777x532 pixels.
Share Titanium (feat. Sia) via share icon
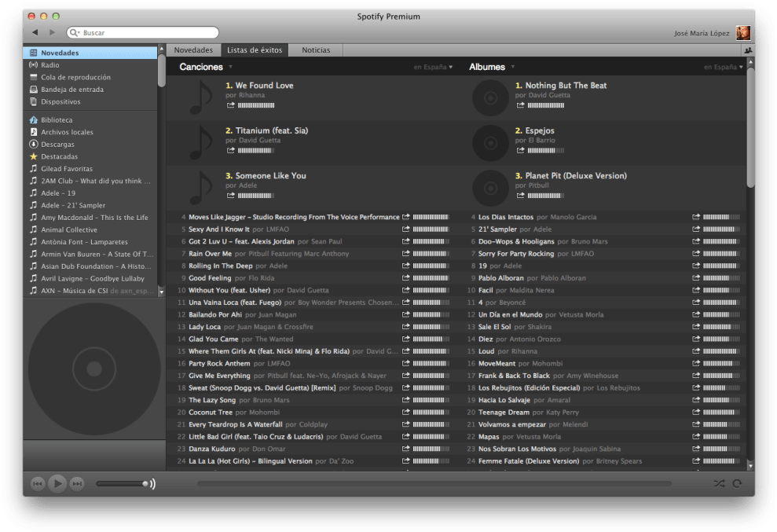coord(230,150)
